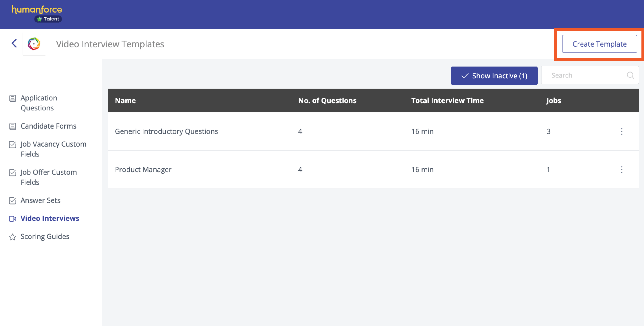The image size is (644, 326).
Task: Click the Create Template button
Action: point(599,44)
